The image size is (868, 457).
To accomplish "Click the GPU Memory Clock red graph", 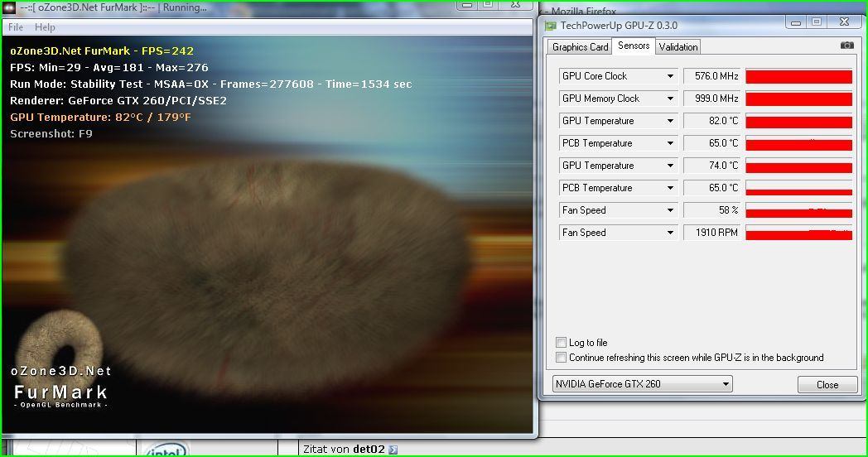I will pyautogui.click(x=798, y=99).
